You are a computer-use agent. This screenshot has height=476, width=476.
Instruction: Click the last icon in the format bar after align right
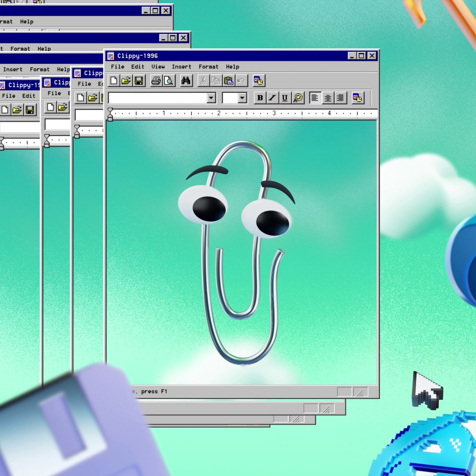357,98
